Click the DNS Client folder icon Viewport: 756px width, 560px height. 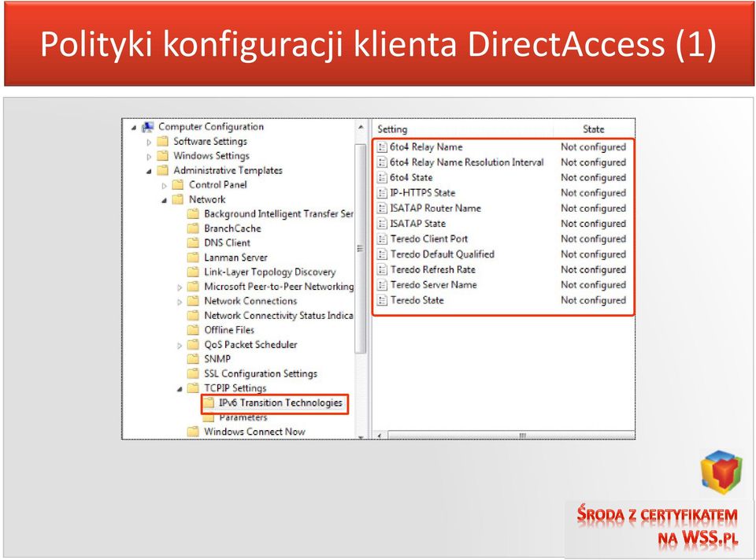194,243
